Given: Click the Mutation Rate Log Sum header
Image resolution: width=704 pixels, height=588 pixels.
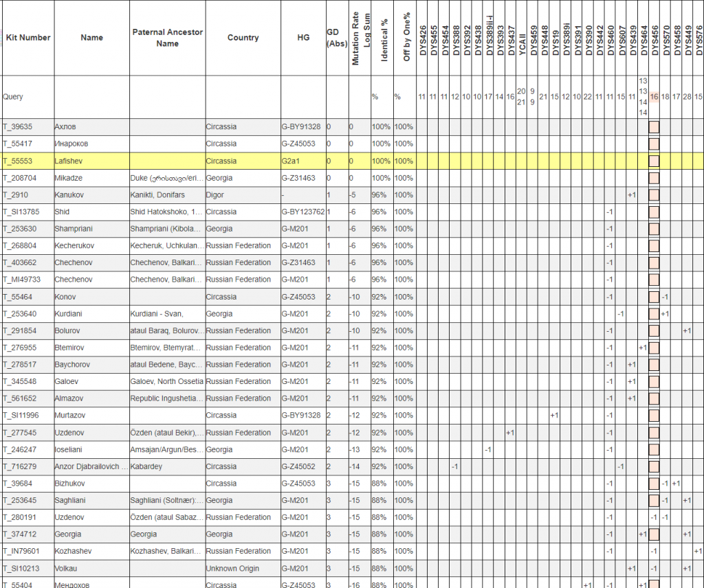Looking at the screenshot, I should (x=360, y=38).
